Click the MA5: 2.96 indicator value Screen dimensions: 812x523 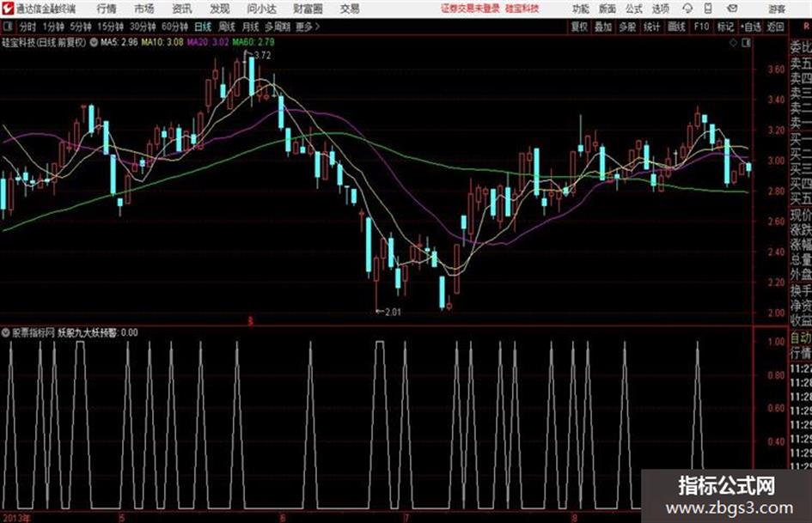point(119,42)
